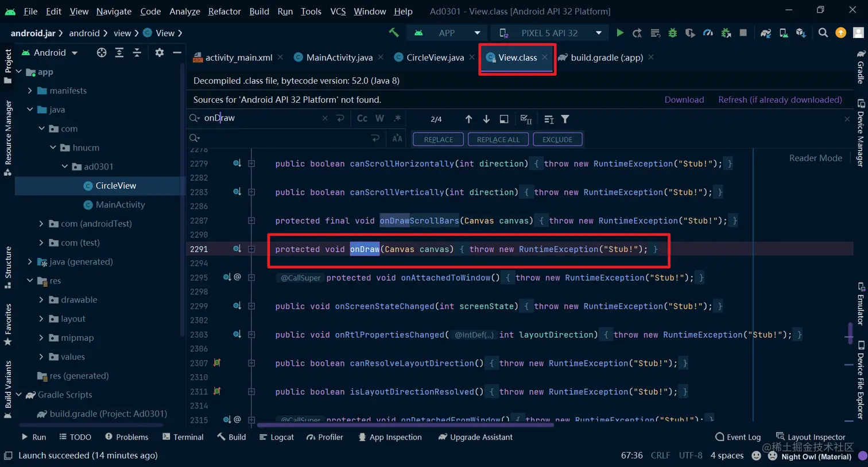Collapse the java folder

coord(30,110)
